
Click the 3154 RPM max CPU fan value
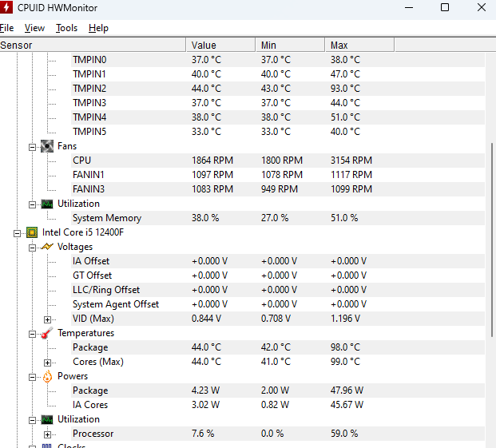[x=351, y=161]
